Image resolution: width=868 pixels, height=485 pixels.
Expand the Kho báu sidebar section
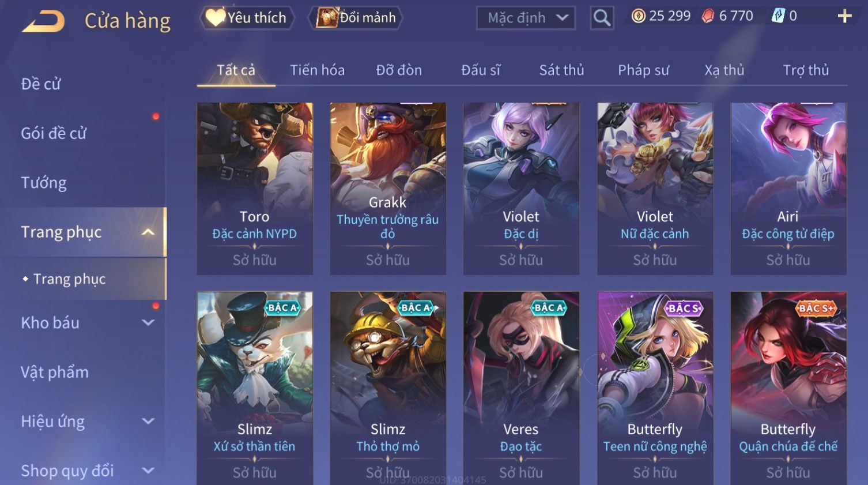pos(148,323)
